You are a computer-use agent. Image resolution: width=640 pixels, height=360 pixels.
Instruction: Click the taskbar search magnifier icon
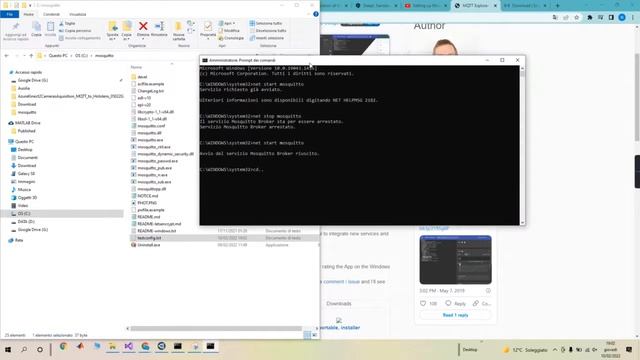pyautogui.click(x=24, y=350)
